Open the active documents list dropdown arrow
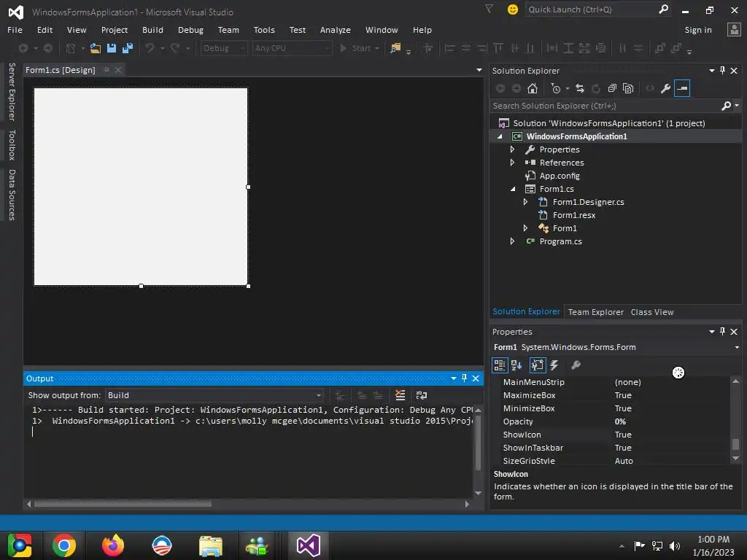Screen dimensions: 747x560 pyautogui.click(x=479, y=70)
